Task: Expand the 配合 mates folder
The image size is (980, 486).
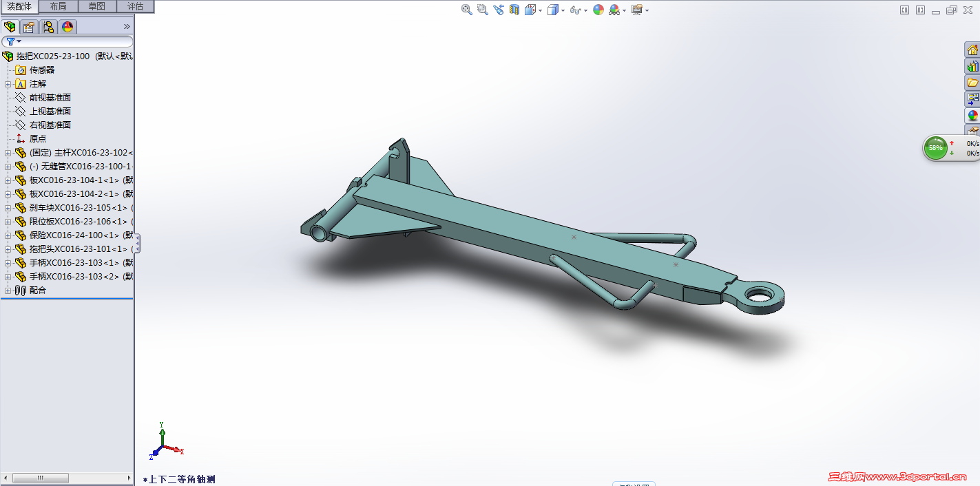Action: (8, 290)
